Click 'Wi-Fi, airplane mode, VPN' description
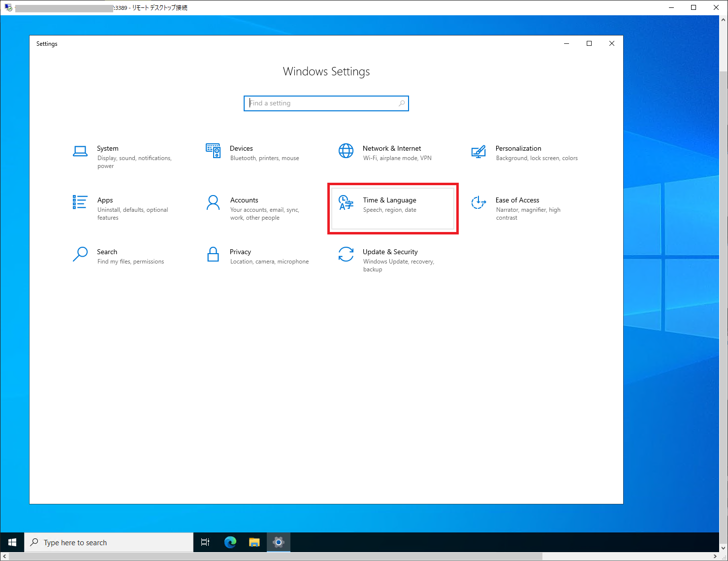Image resolution: width=728 pixels, height=561 pixels. coord(397,158)
